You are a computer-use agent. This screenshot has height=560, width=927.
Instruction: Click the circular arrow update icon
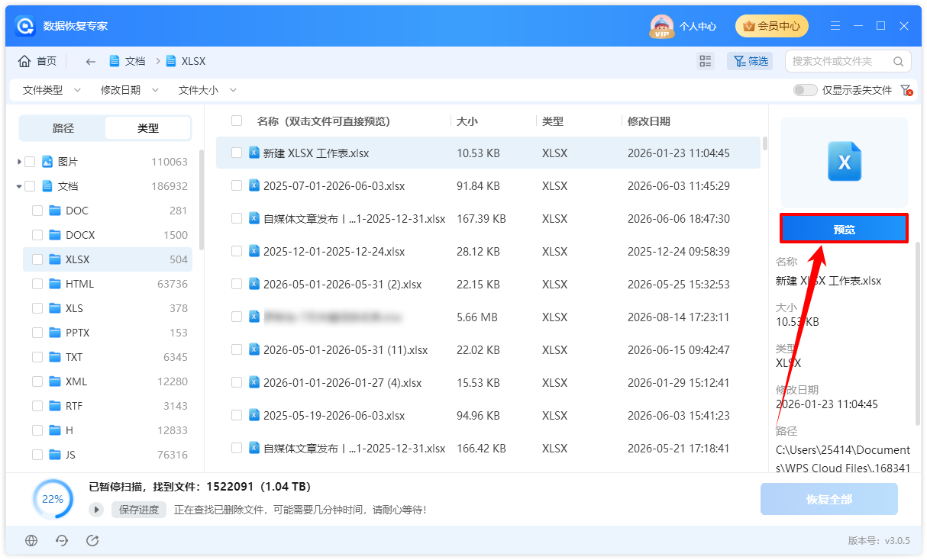click(x=92, y=540)
